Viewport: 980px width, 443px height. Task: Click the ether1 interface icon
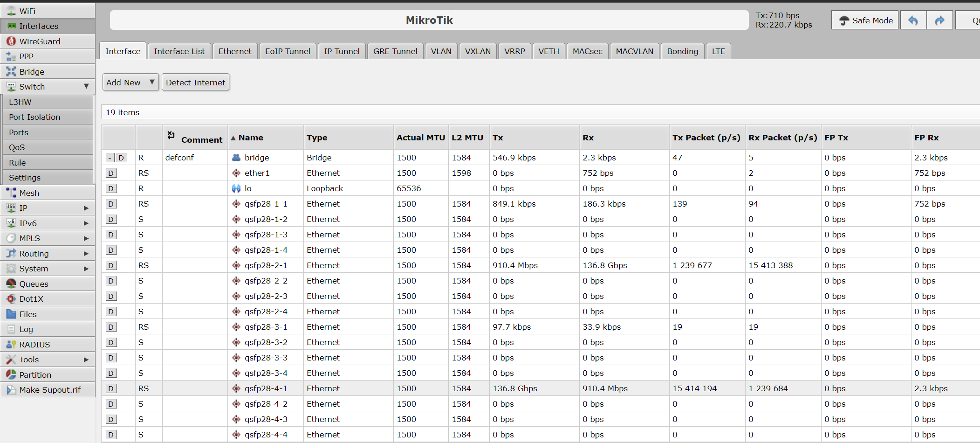236,173
